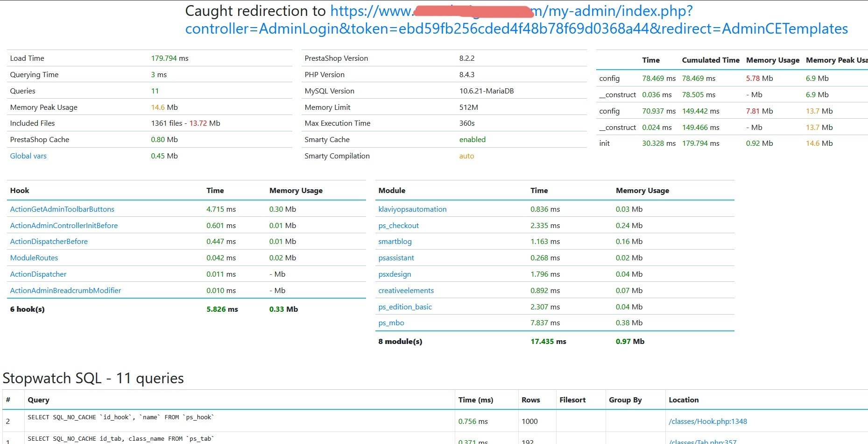Select the modules total time 17.435 ms
Image resolution: width=868 pixels, height=444 pixels.
click(x=548, y=342)
